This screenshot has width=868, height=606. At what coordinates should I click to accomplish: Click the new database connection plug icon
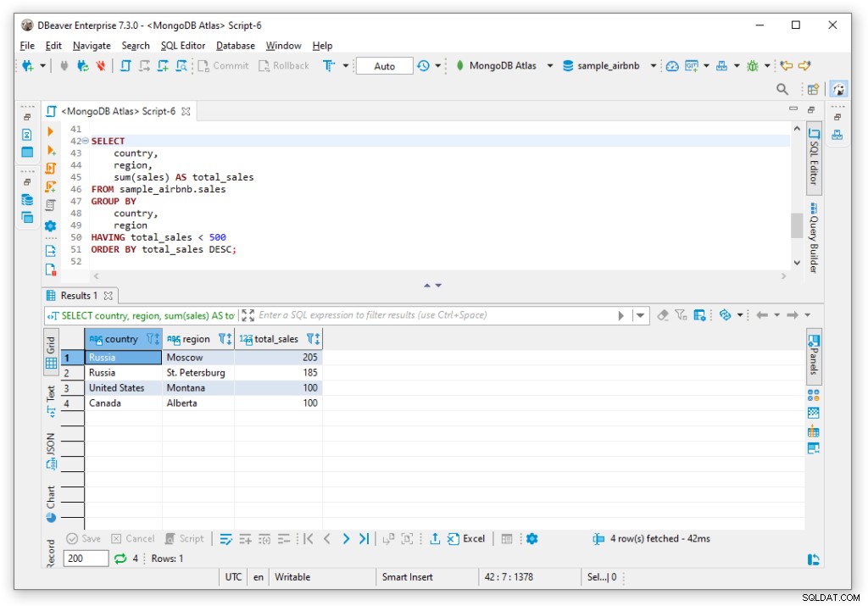[x=27, y=66]
